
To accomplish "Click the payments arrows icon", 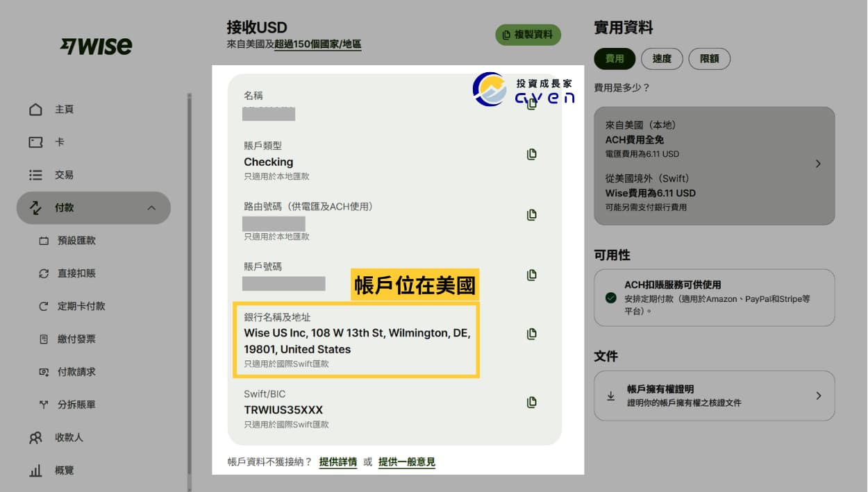I will (x=35, y=207).
